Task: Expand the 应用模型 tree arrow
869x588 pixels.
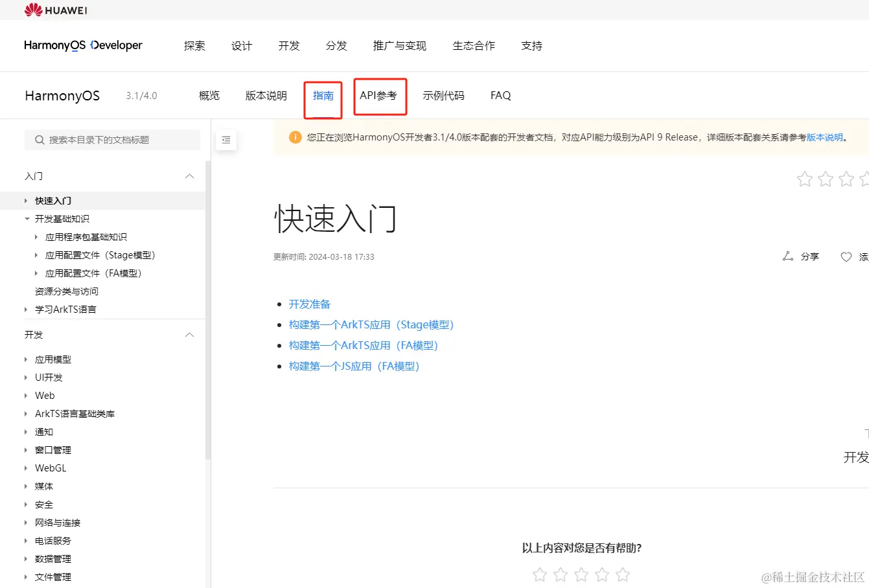Action: tap(26, 359)
